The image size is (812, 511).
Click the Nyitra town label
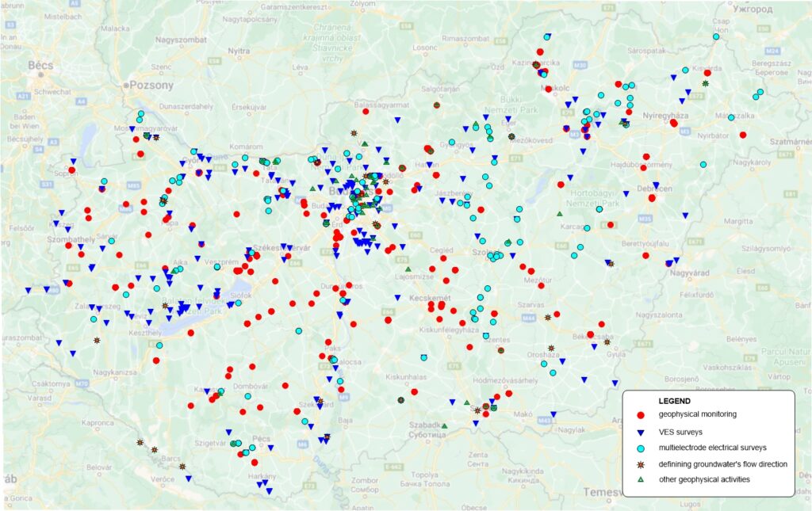pyautogui.click(x=239, y=51)
